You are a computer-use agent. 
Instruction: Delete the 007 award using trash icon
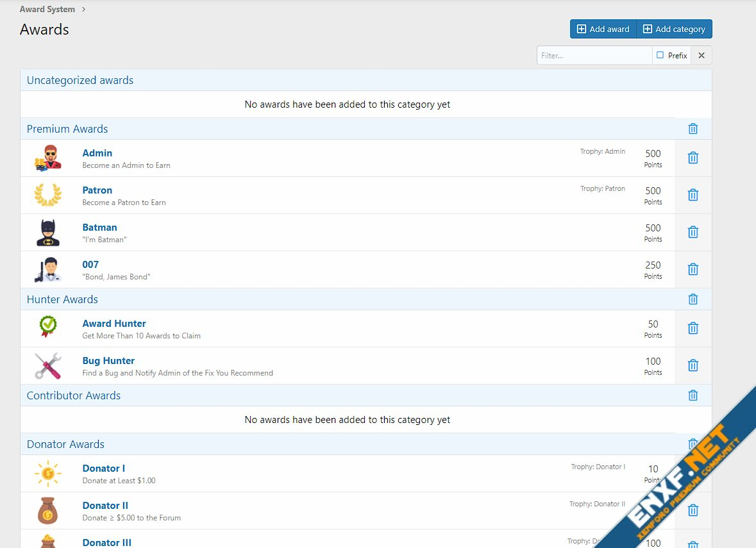point(693,269)
